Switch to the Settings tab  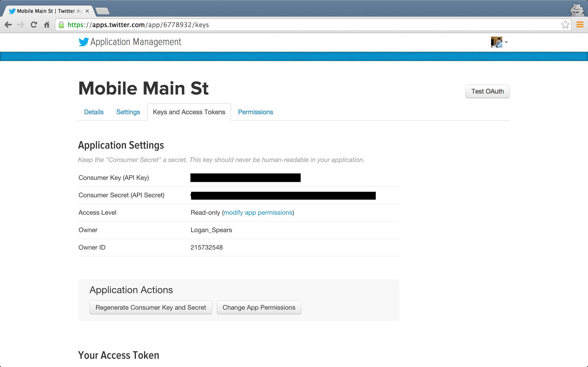[x=128, y=112]
